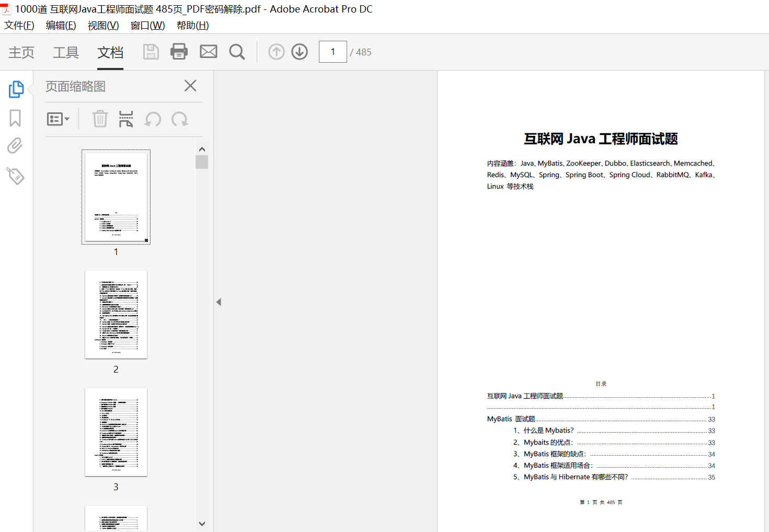
Task: Click the page number input field
Action: tap(332, 52)
